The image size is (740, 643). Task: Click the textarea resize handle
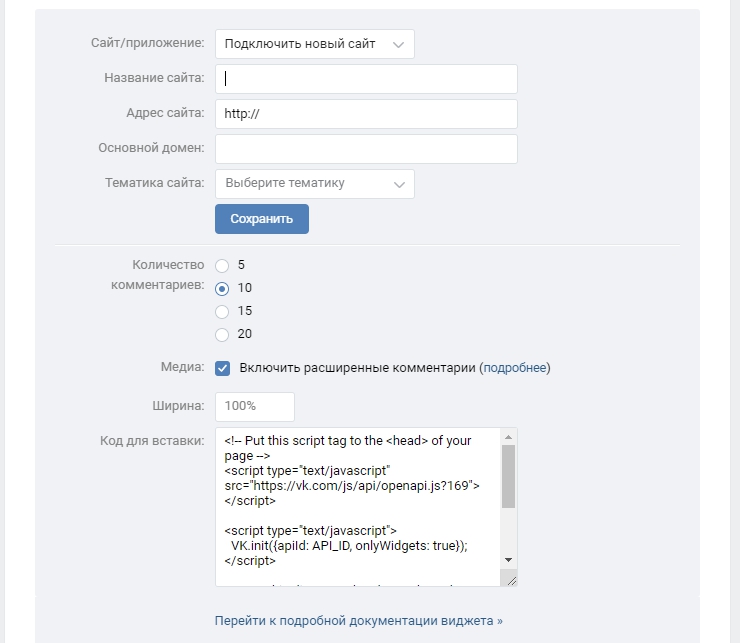512,580
